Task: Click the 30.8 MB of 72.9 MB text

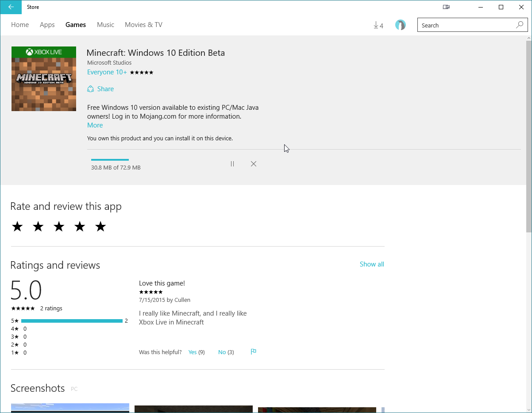Action: 116,168
